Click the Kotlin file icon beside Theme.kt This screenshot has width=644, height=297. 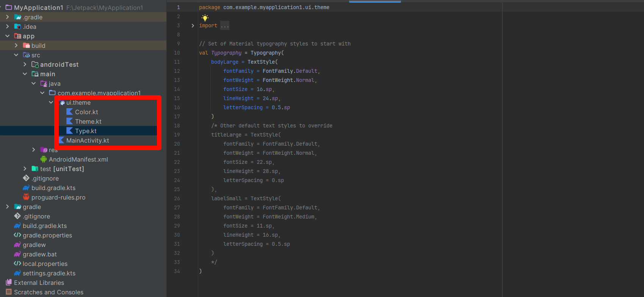click(x=69, y=121)
